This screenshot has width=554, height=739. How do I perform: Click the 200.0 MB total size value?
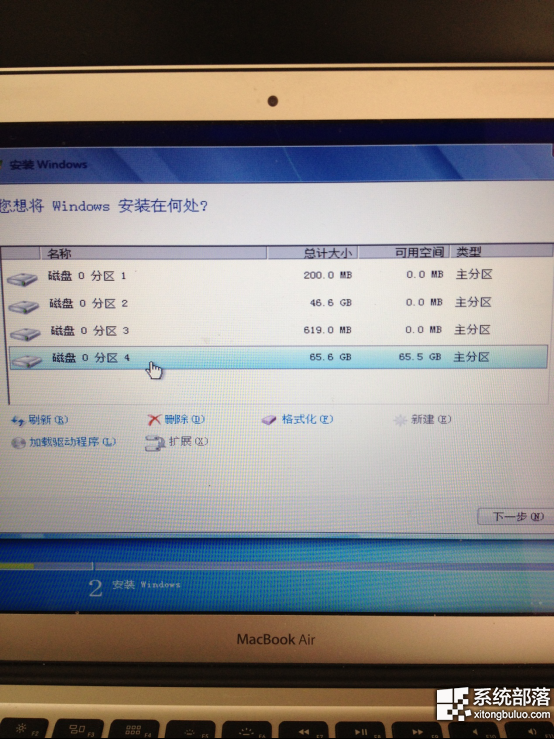(x=328, y=275)
